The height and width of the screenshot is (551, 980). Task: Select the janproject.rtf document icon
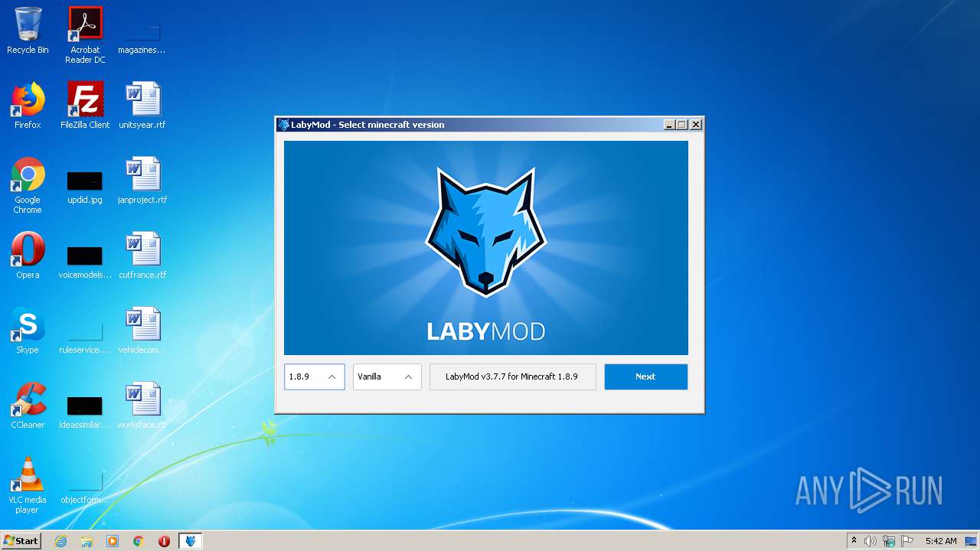(142, 181)
